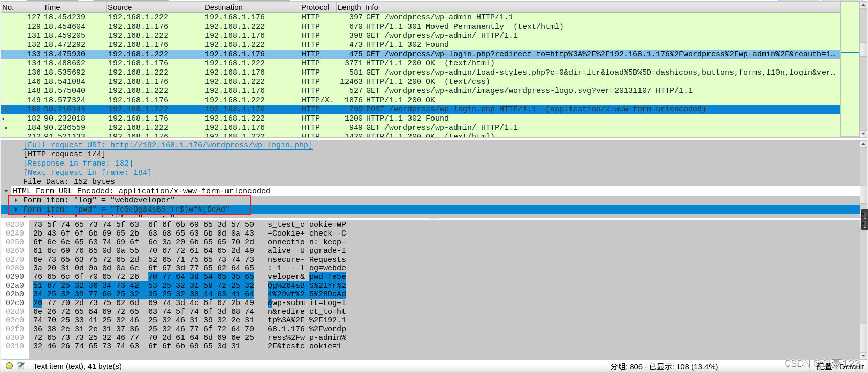Expand the Form item "log" entry
This screenshot has width=868, height=373.
pyautogui.click(x=16, y=200)
